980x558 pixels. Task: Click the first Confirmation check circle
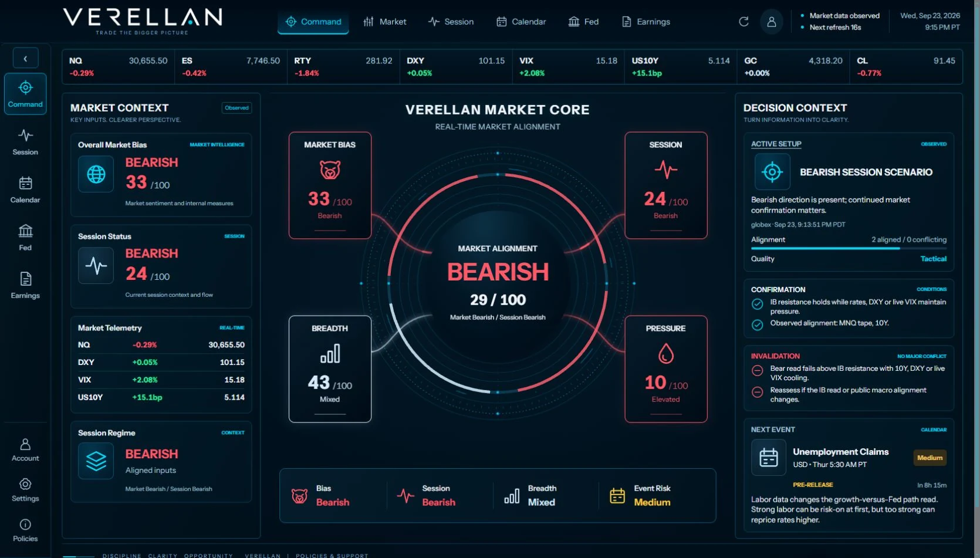pyautogui.click(x=757, y=304)
